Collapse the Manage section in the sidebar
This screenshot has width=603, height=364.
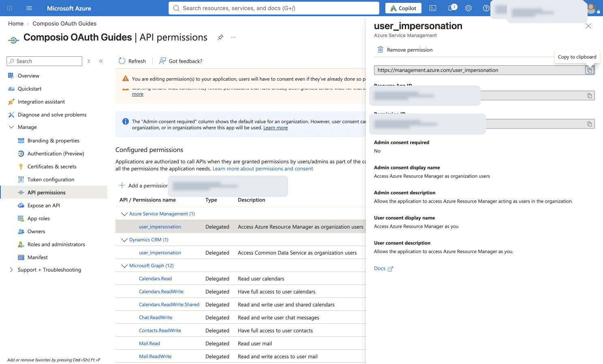click(11, 127)
